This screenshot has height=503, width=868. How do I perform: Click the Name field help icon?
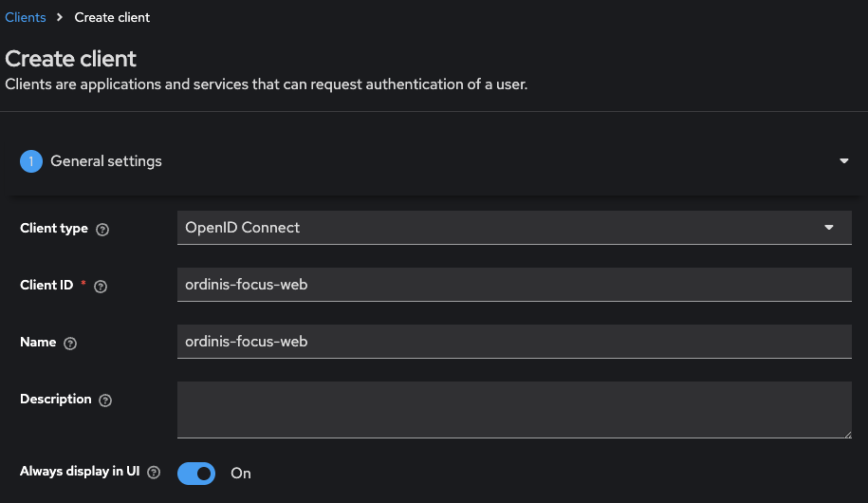[70, 344]
